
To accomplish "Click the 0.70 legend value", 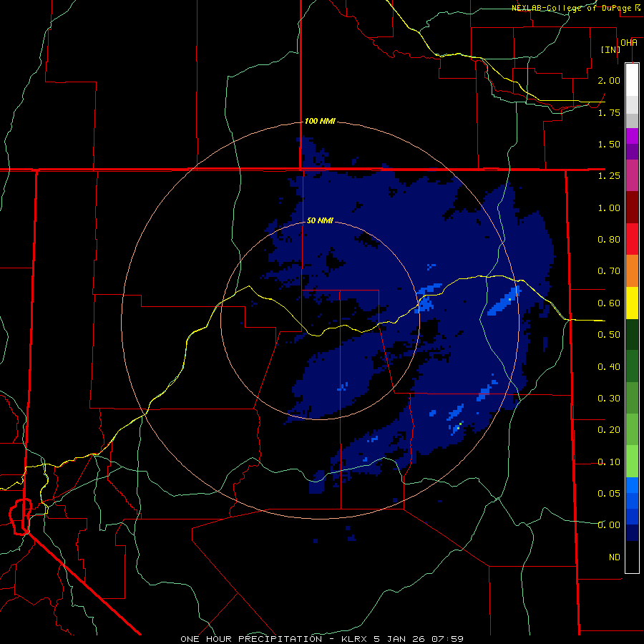I will pos(609,271).
